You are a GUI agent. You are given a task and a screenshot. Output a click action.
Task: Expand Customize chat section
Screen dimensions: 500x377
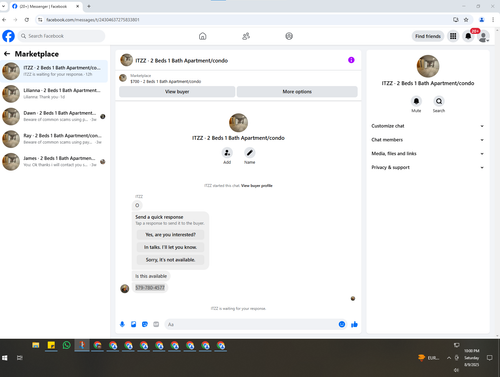[x=428, y=126]
